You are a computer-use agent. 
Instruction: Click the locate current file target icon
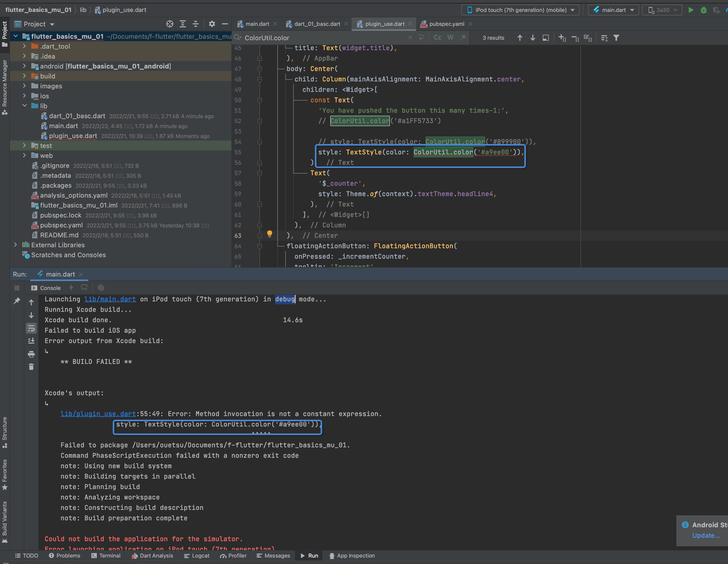pyautogui.click(x=170, y=24)
